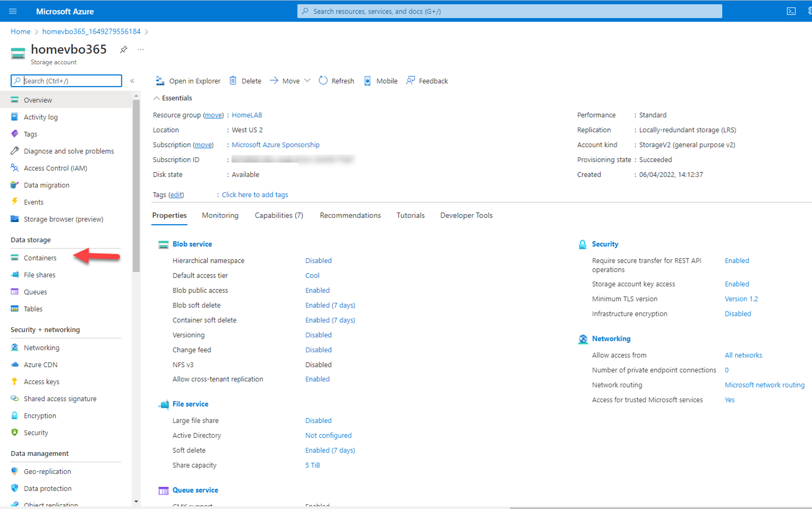Change Default access tier Cool value
This screenshot has height=509, width=812.
[x=312, y=275]
